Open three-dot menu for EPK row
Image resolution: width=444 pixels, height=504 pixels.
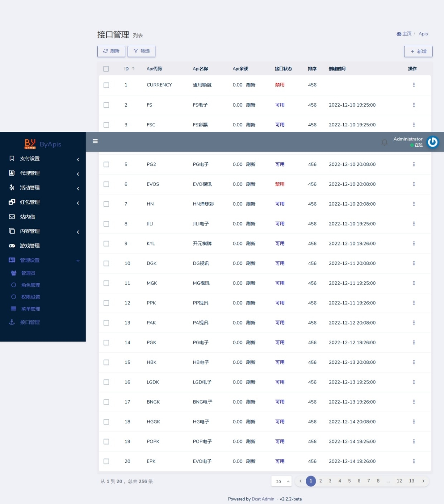pos(414,461)
